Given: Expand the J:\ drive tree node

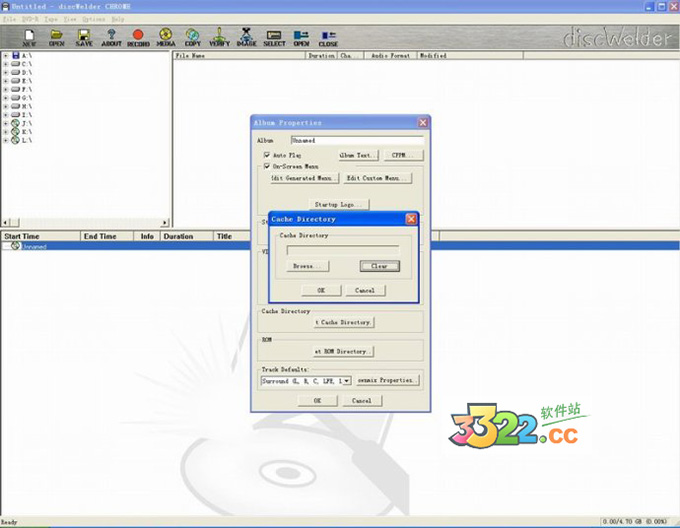Looking at the screenshot, I should coord(6,123).
